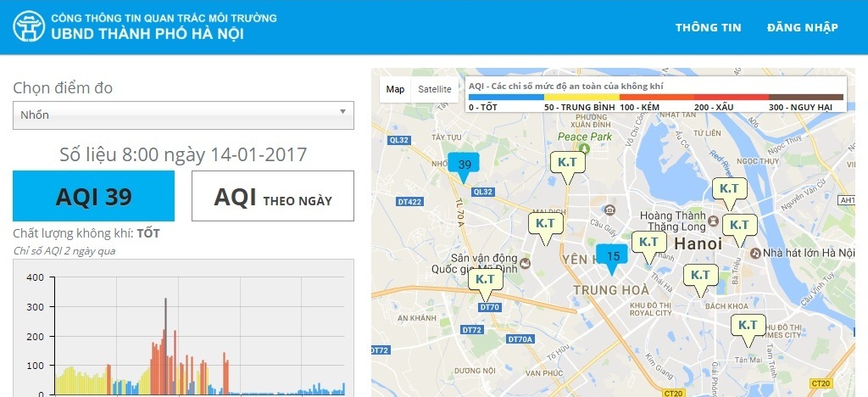Image resolution: width=868 pixels, height=397 pixels.
Task: Click the brown NGUY HẠI legend segment
Action: pyautogui.click(x=805, y=98)
